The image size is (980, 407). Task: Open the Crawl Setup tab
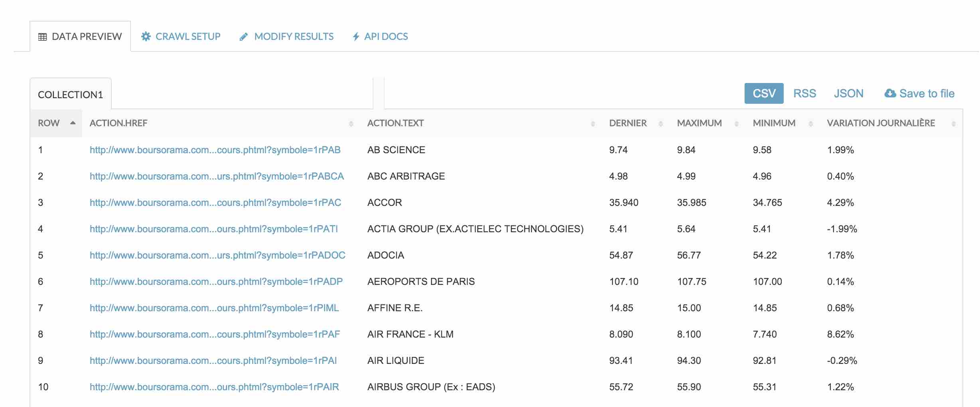[188, 37]
